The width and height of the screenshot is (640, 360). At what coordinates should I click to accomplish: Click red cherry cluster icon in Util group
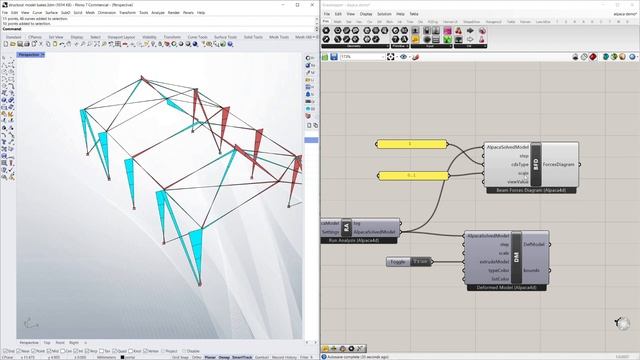(x=458, y=31)
